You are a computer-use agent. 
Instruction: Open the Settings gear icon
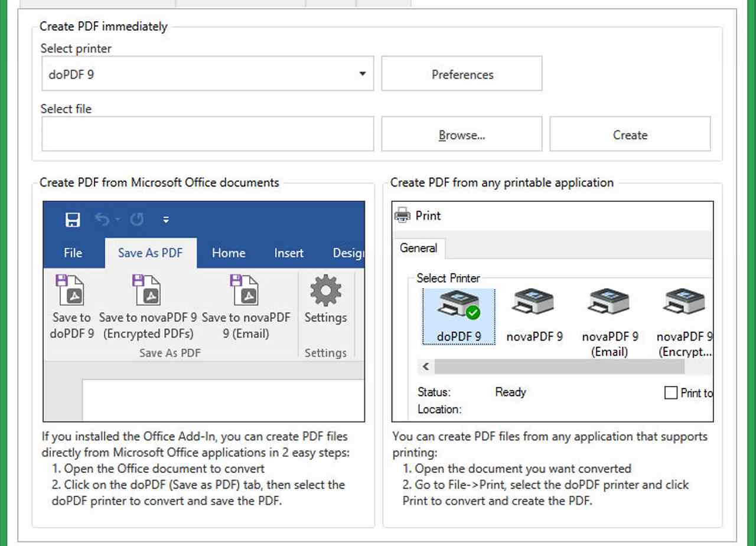coord(325,291)
